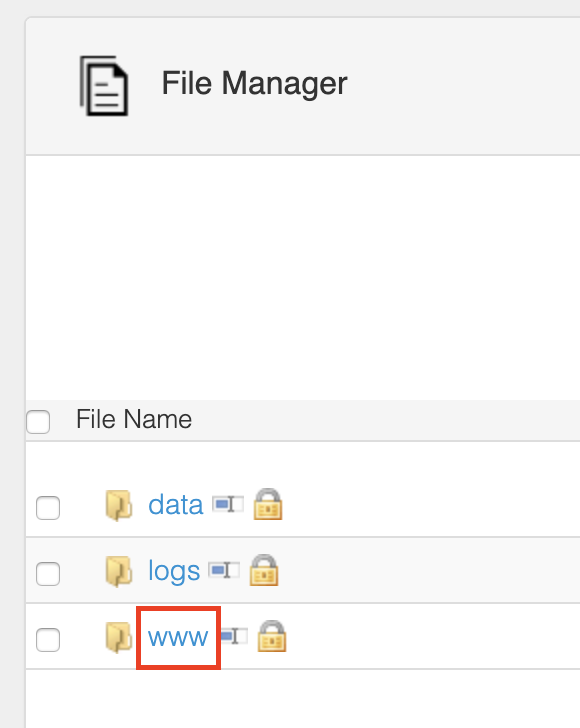
Task: Click the File Manager title text
Action: (254, 84)
